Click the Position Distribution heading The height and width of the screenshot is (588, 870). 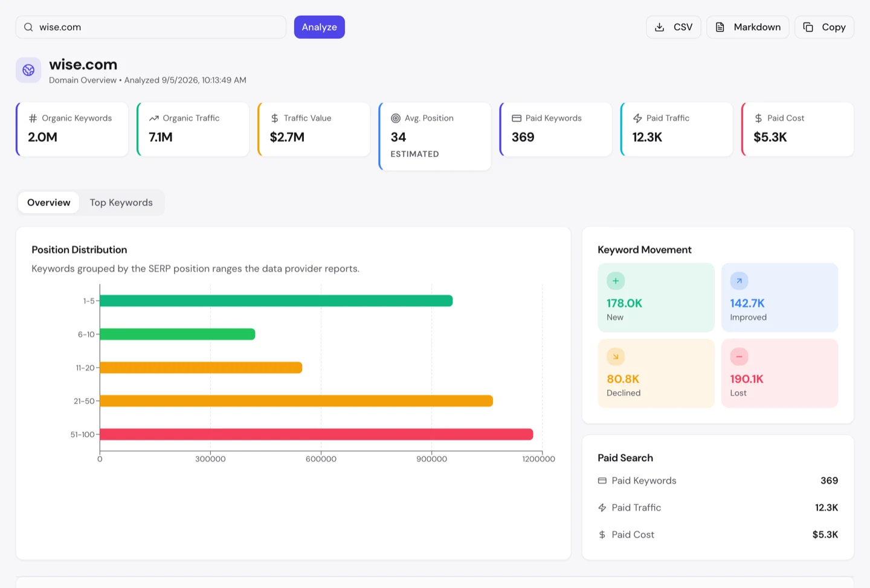coord(79,250)
